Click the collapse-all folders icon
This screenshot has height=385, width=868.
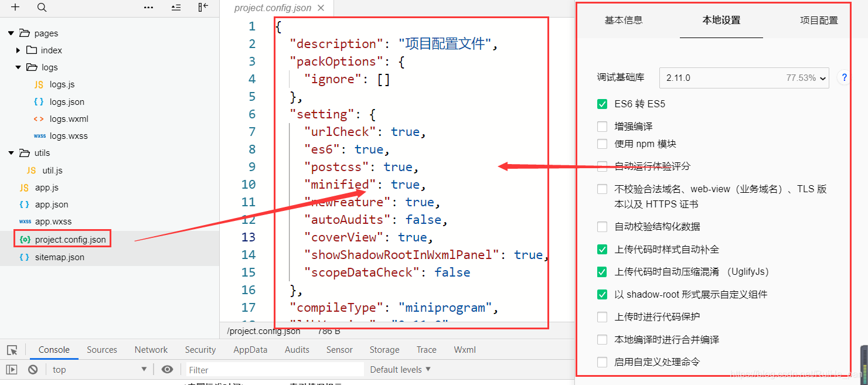(x=176, y=8)
